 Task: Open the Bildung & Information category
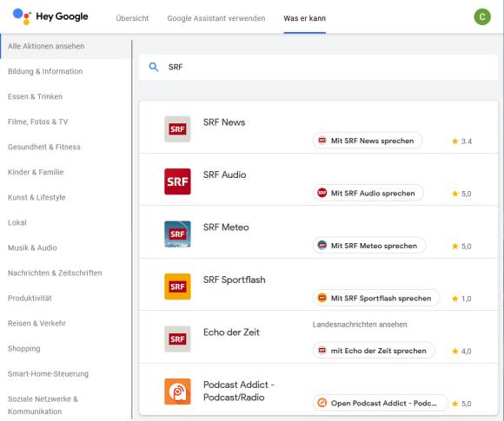45,71
